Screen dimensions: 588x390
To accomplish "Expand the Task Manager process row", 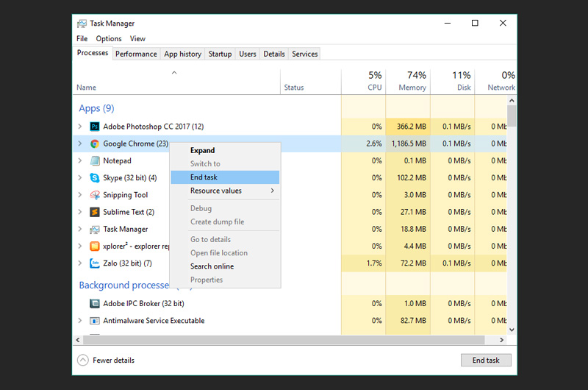I will (80, 229).
